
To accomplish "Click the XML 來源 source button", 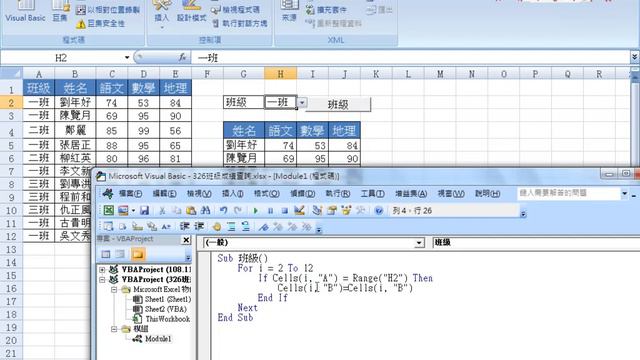I will coord(289,11).
